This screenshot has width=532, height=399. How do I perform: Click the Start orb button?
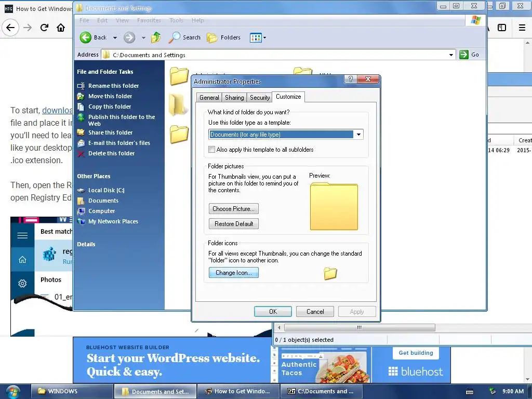(12, 392)
